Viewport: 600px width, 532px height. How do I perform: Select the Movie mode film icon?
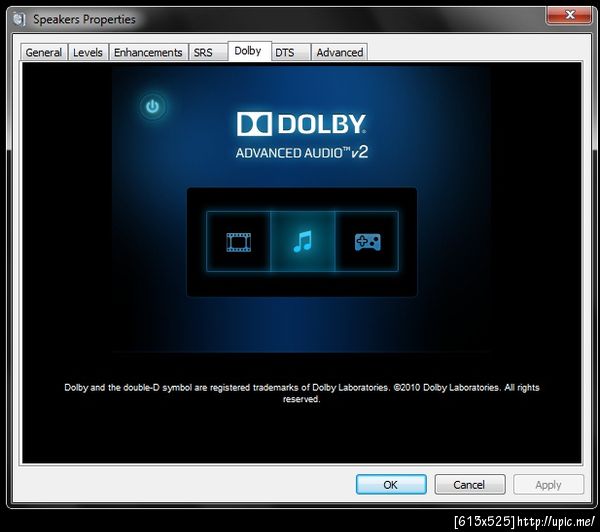tap(238, 242)
